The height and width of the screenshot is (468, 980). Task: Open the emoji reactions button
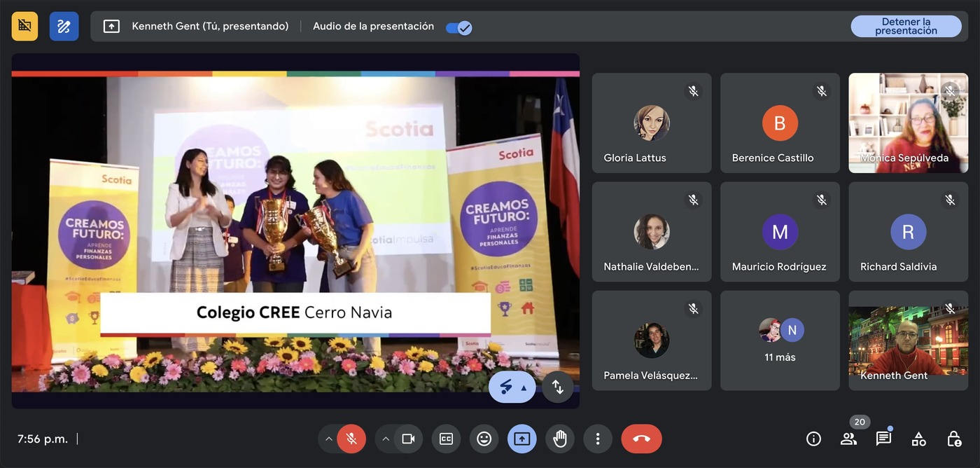[x=484, y=439]
